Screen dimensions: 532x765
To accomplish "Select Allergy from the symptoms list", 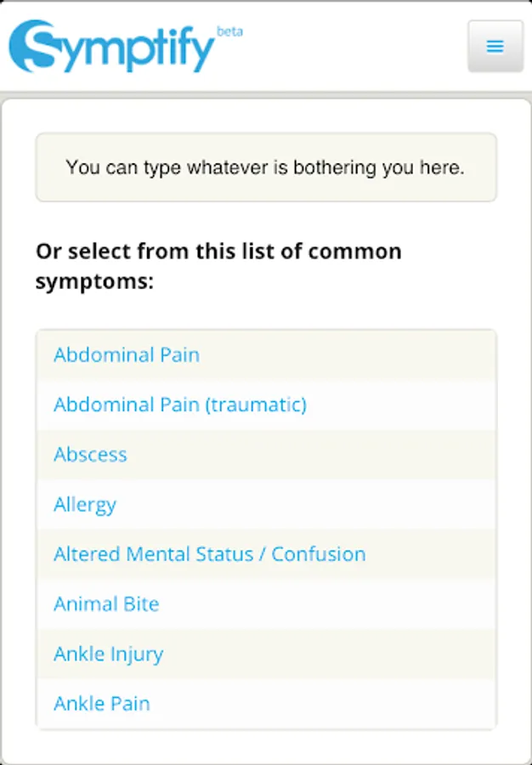I will coord(85,505).
